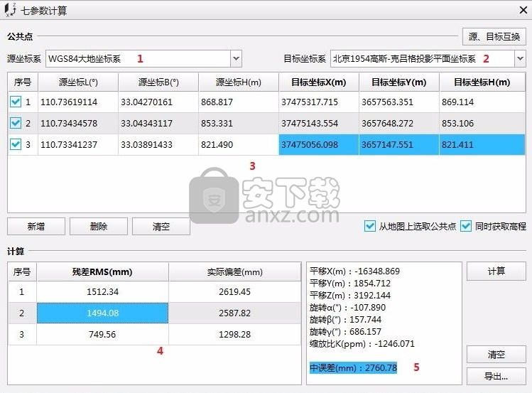Click the 源坐标H(m) column header

[239, 82]
